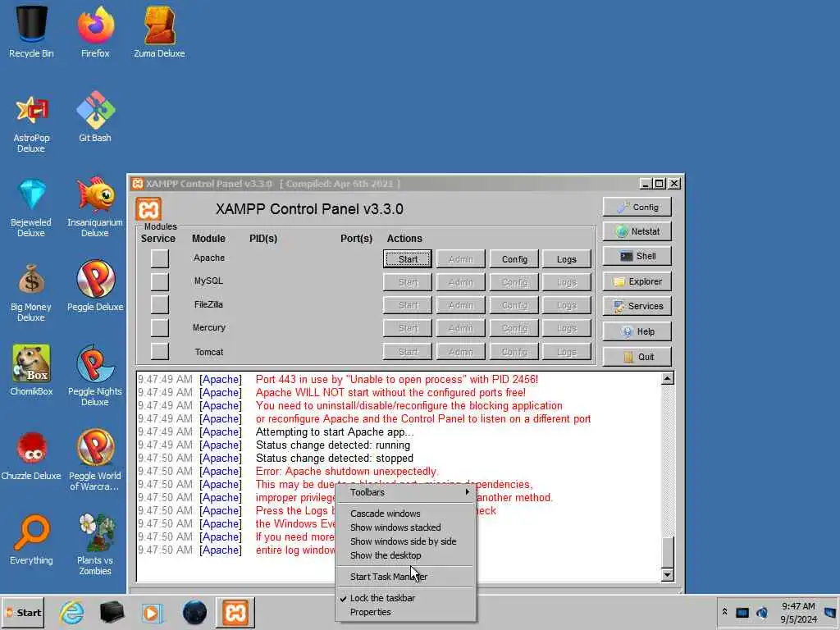This screenshot has height=630, width=840.
Task: Open Peggle Deluxe desktop icon
Action: 95,286
